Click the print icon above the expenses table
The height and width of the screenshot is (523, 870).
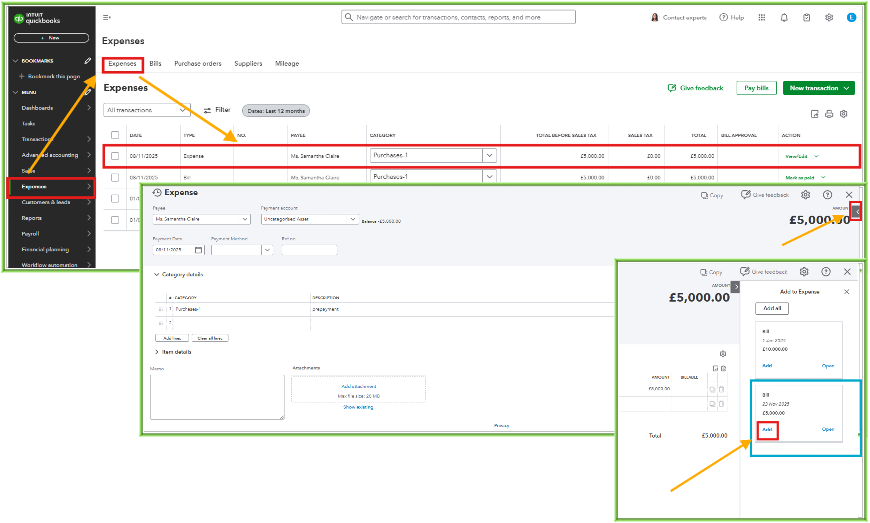[x=829, y=114]
